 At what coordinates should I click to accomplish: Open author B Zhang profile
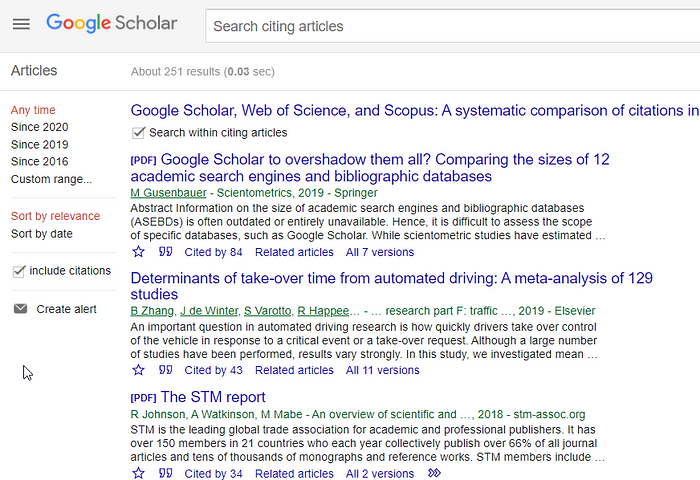click(152, 311)
